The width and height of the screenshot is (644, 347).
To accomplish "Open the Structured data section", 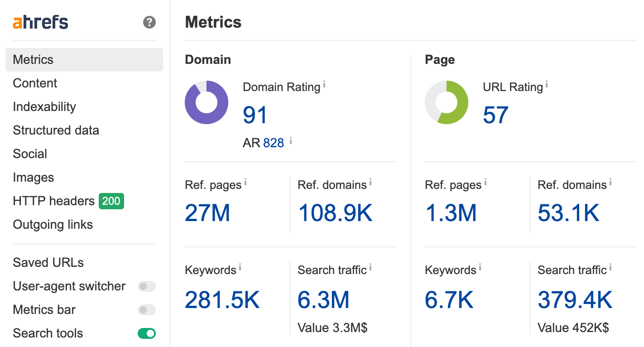I will click(56, 130).
